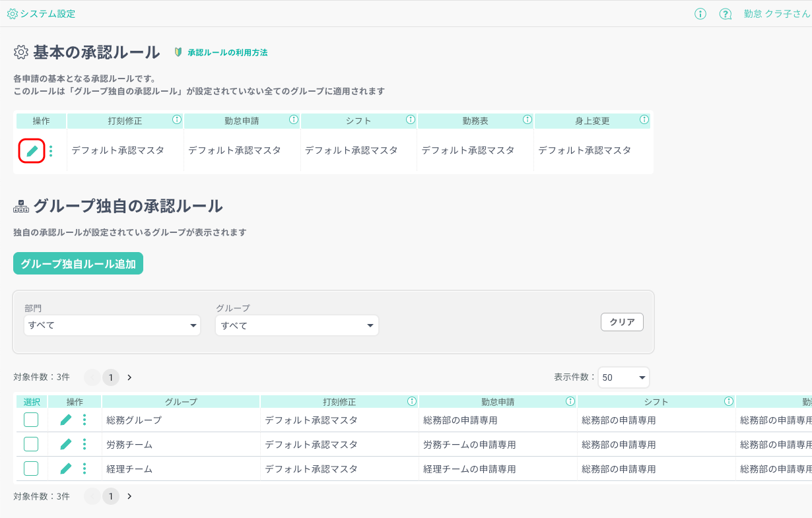Show info for 勤務表 in basic rule table

(527, 120)
